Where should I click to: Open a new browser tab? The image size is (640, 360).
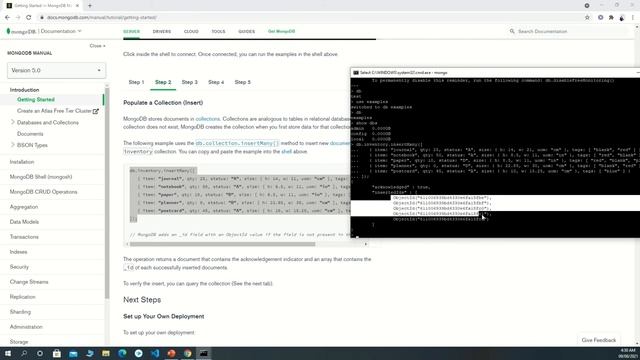pos(90,6)
